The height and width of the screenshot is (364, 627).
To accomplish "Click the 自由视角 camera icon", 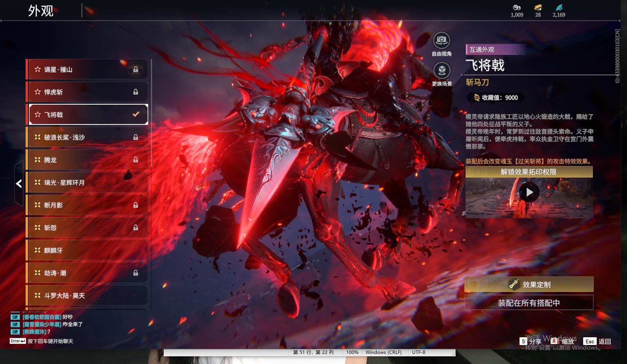I will (442, 40).
